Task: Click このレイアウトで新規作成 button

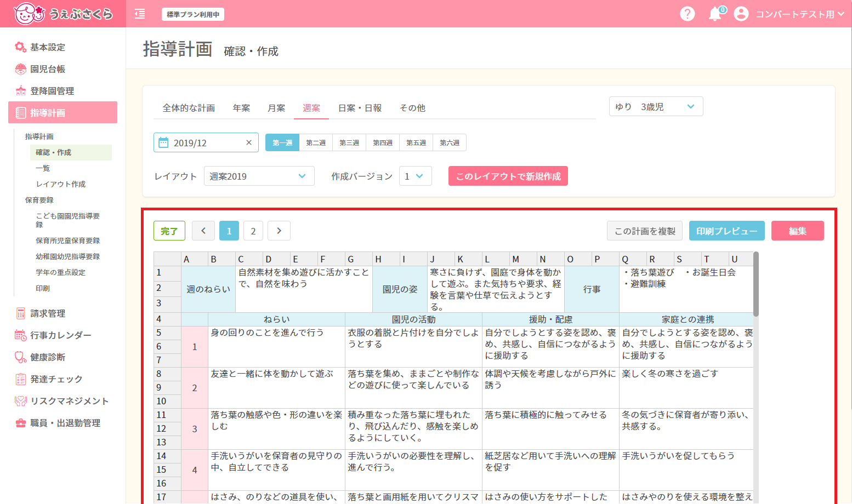Action: point(508,176)
